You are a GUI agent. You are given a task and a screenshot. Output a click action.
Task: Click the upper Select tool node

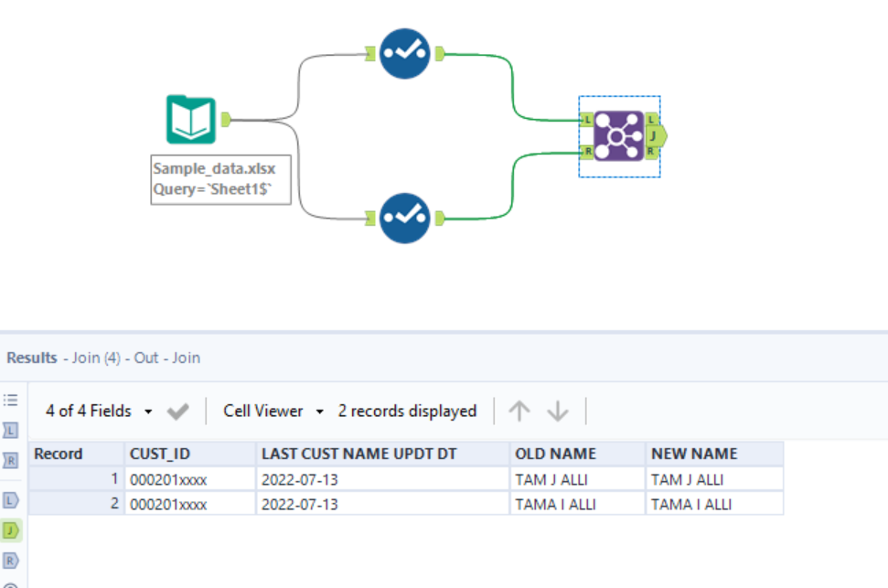(403, 53)
